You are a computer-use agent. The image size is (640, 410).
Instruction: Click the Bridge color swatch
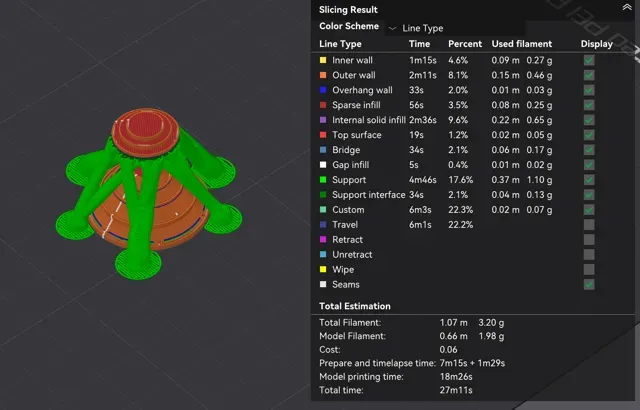coord(323,150)
